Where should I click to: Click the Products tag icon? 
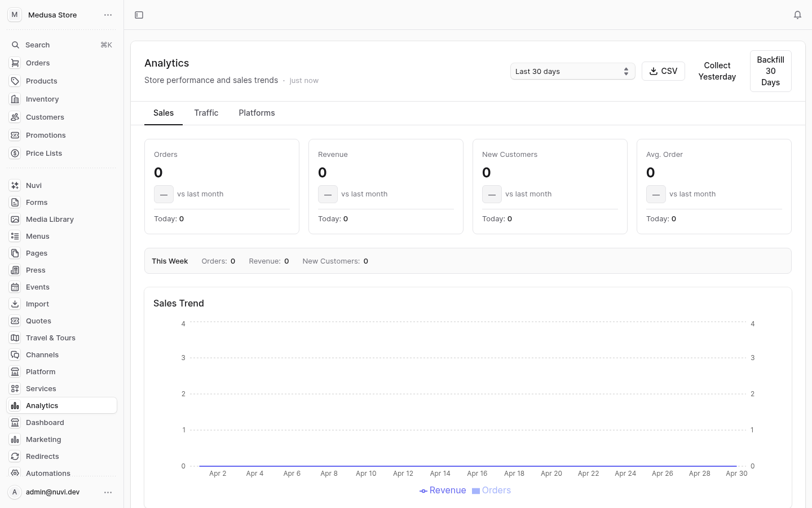click(x=15, y=81)
